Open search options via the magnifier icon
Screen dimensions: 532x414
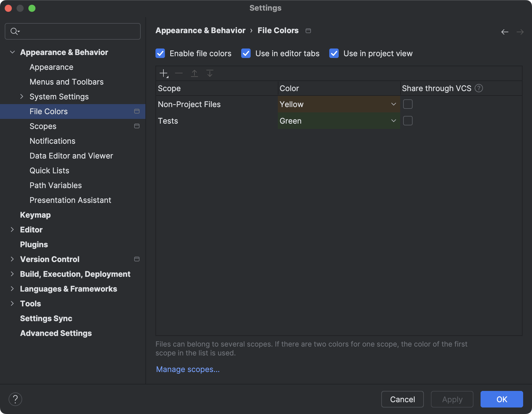(15, 31)
